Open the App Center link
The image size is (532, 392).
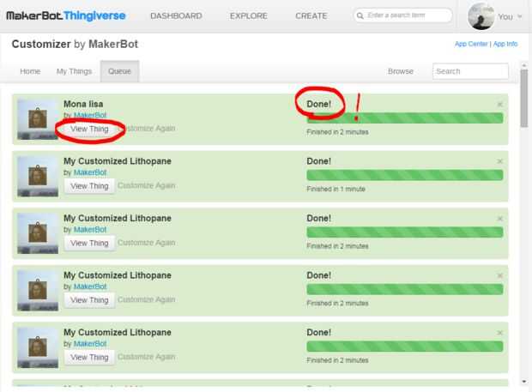pyautogui.click(x=471, y=44)
